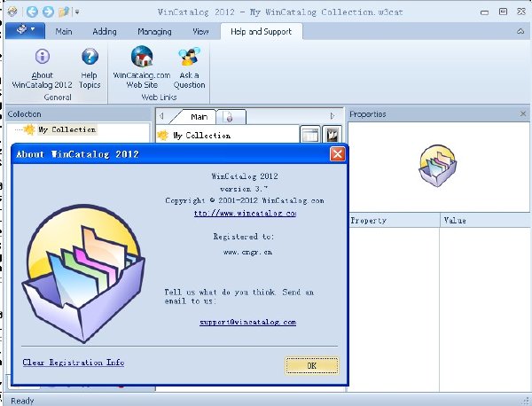532x406 pixels.
Task: Click the app icon in title bar
Action: click(x=12, y=12)
